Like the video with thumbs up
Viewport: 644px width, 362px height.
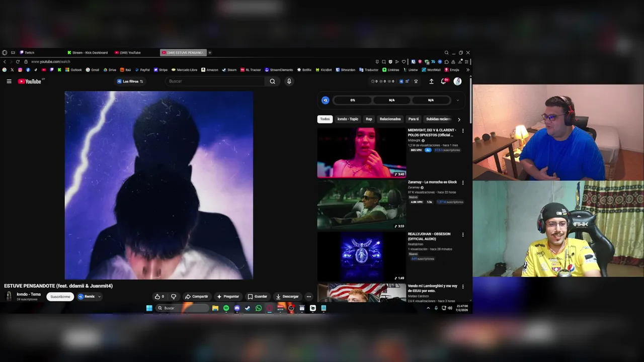point(159,297)
